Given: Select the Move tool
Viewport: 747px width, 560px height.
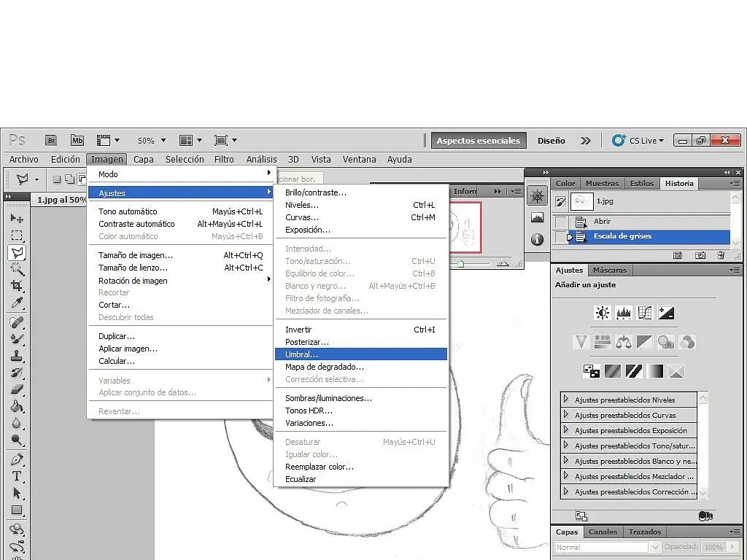Looking at the screenshot, I should click(17, 219).
